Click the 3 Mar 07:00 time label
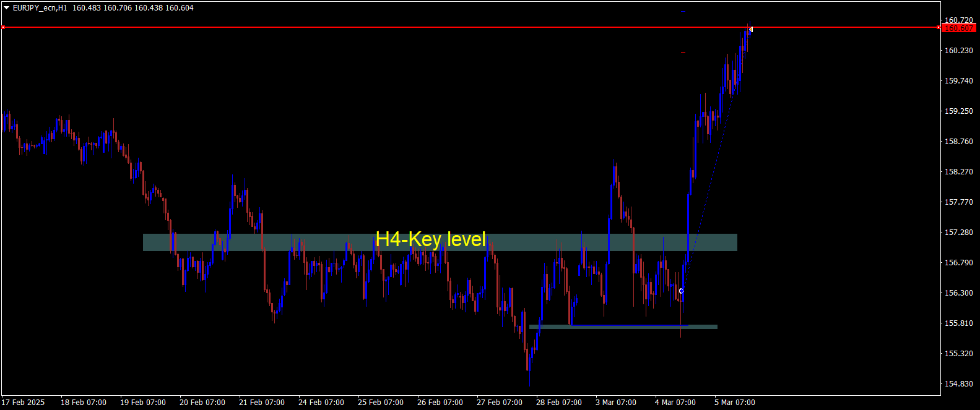 616,403
